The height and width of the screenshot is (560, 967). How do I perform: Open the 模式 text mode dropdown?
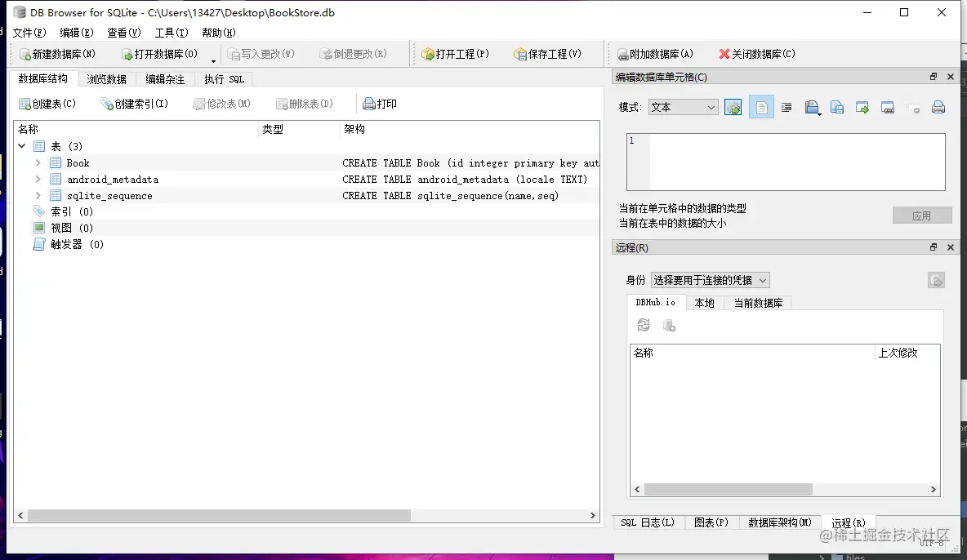684,107
